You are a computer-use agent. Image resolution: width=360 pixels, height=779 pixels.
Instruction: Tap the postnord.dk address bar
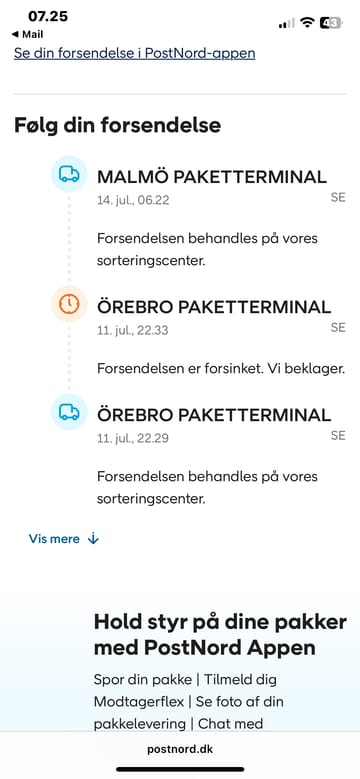point(180,749)
